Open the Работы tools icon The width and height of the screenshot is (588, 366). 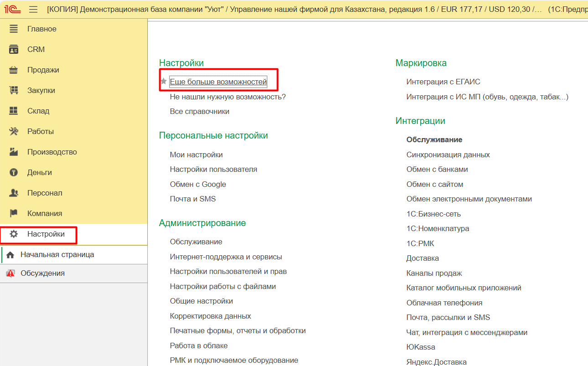tap(14, 131)
